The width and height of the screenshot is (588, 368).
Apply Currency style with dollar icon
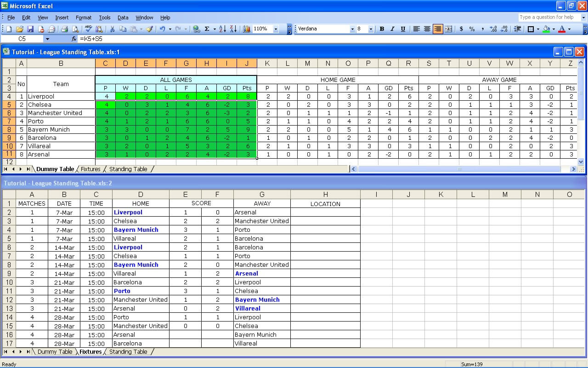(461, 29)
